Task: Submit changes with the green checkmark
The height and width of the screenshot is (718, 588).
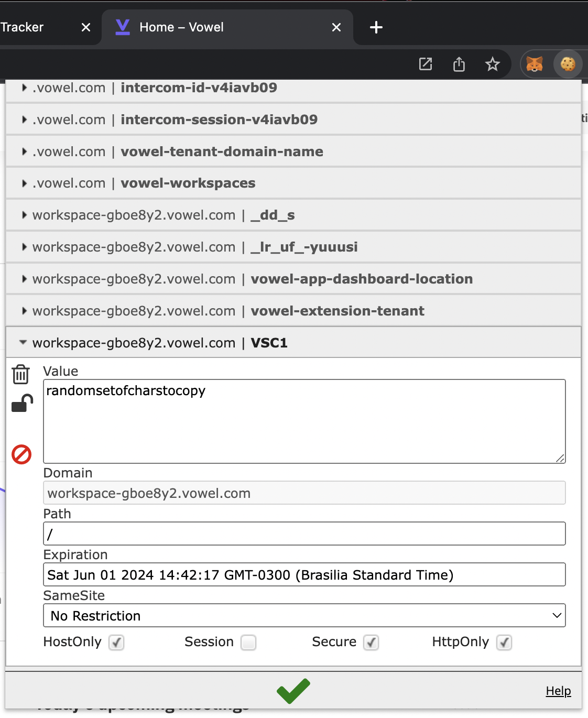Action: 293,691
